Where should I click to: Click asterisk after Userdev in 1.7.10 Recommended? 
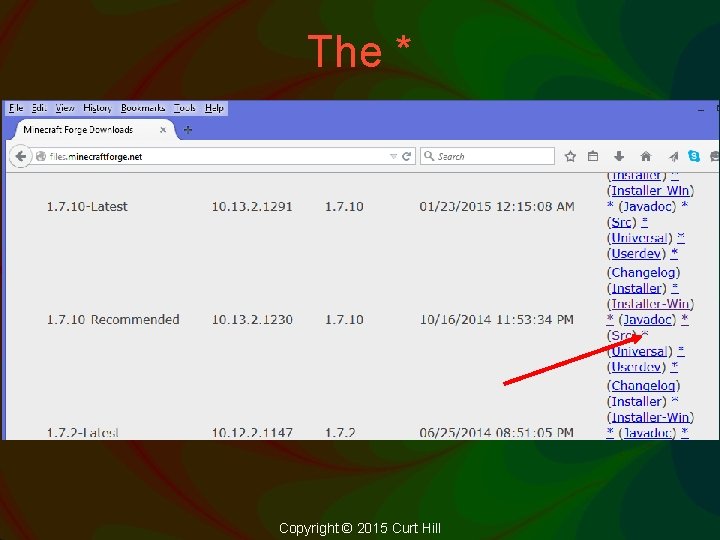[674, 366]
